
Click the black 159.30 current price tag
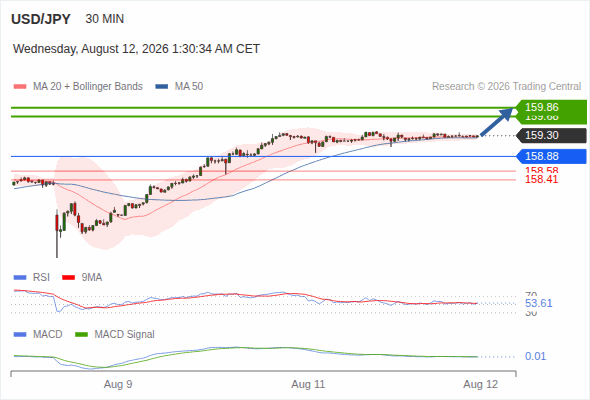point(551,135)
